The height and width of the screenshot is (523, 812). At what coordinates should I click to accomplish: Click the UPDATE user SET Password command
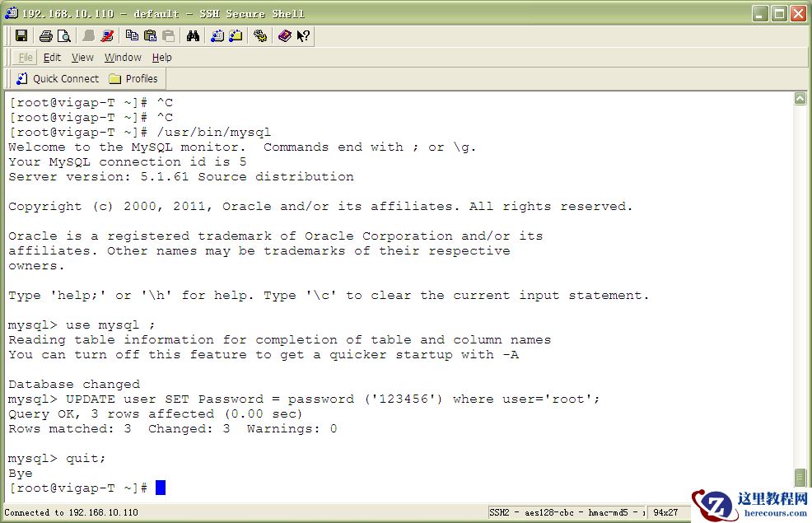[x=304, y=399]
